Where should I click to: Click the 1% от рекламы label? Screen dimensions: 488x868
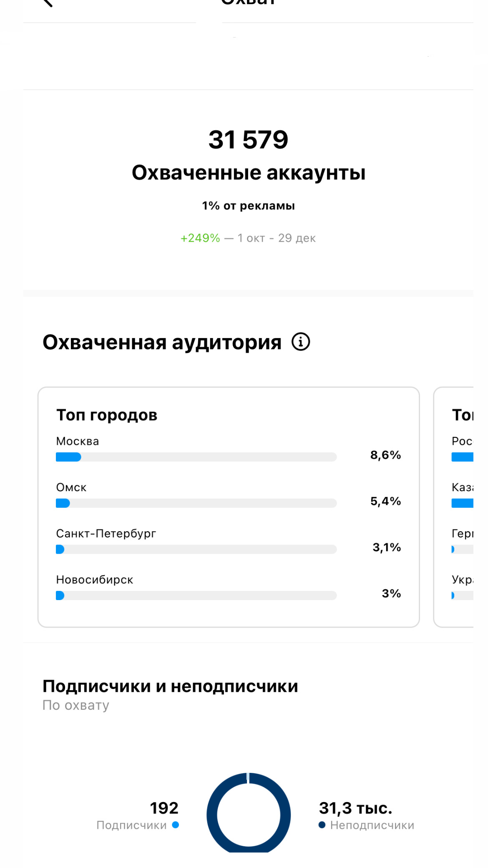[248, 206]
